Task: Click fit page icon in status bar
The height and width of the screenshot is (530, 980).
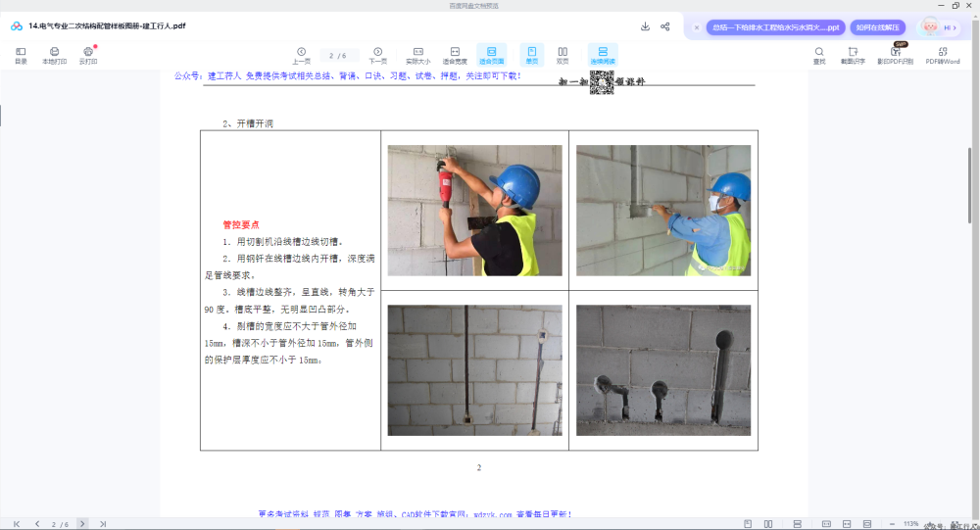Action: coord(867,524)
